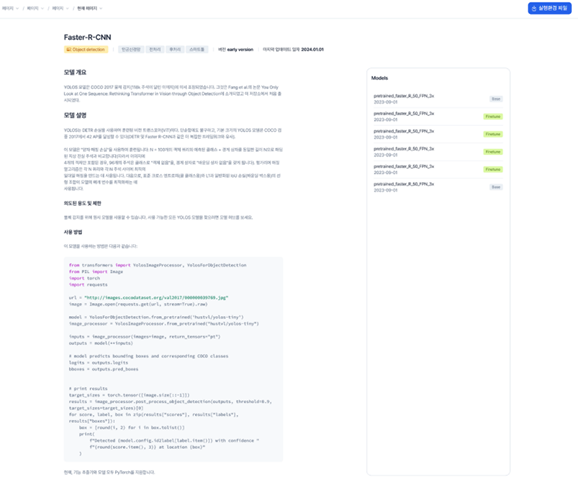Open the 현재 페이지 breadcrumb dropdown
This screenshot has width=578, height=489.
[90, 8]
